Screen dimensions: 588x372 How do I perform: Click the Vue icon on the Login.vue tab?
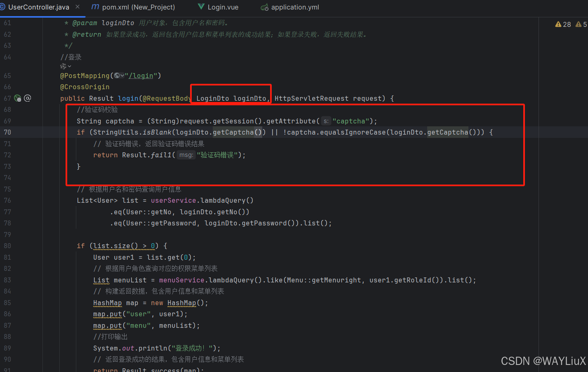point(200,7)
